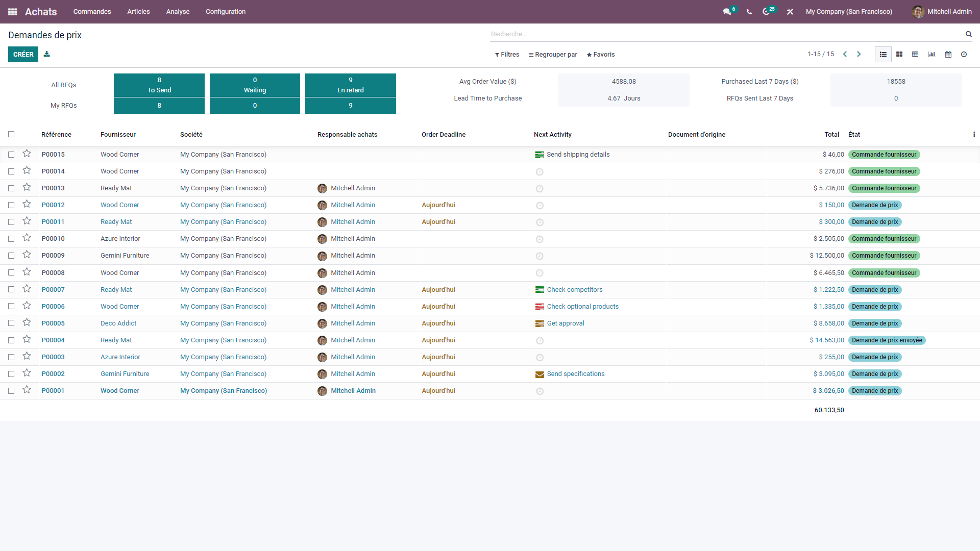Click activity clock icon for P00014
Viewport: 980px width, 551px height.
[x=540, y=172]
